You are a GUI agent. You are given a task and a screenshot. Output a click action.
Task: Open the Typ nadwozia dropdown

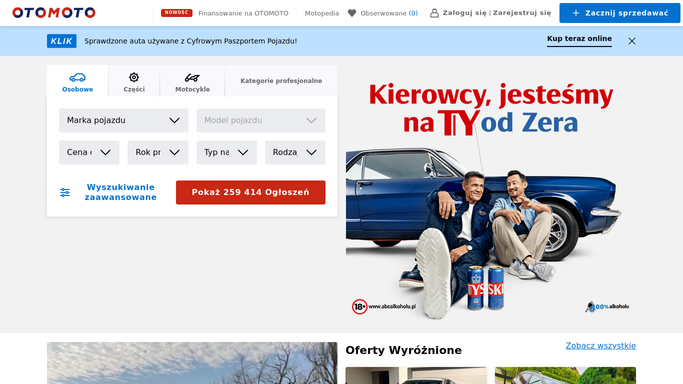(x=227, y=152)
